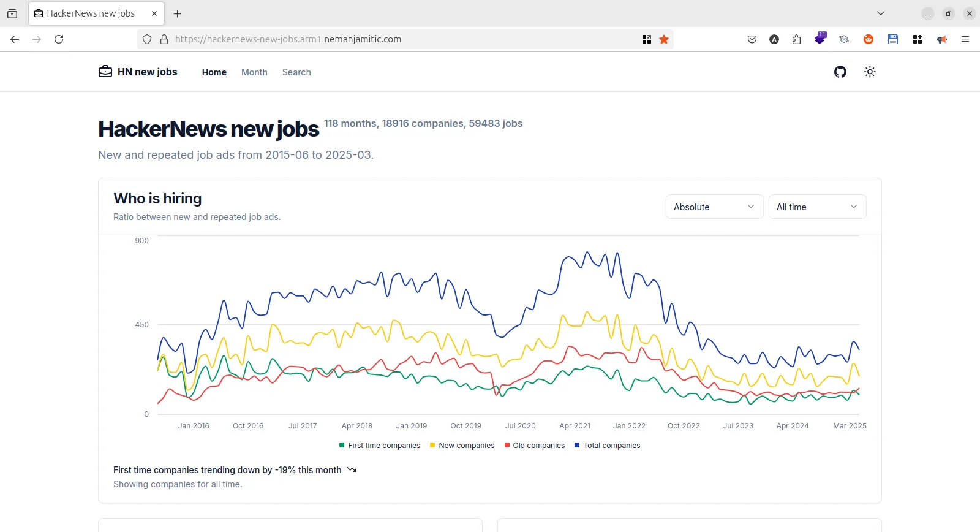Click the HN new jobs briefcase logo
The image size is (980, 532).
tap(105, 72)
